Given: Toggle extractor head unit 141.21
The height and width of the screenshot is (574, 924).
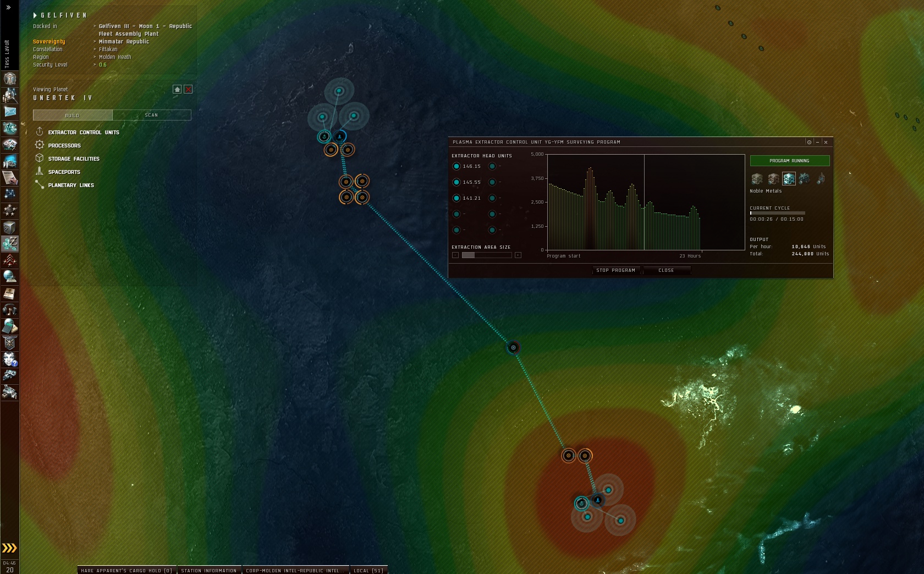Looking at the screenshot, I should (x=457, y=198).
